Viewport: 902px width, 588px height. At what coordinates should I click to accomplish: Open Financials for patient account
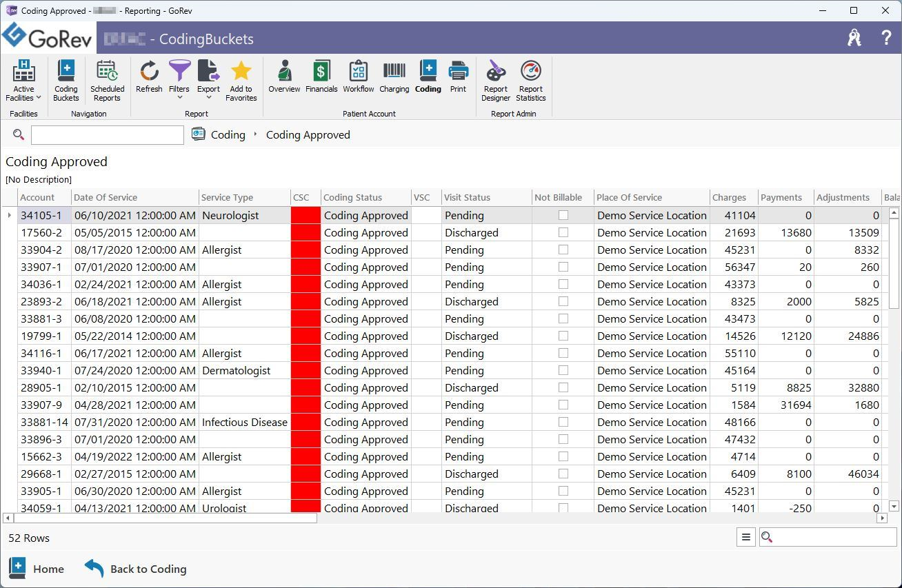(321, 77)
